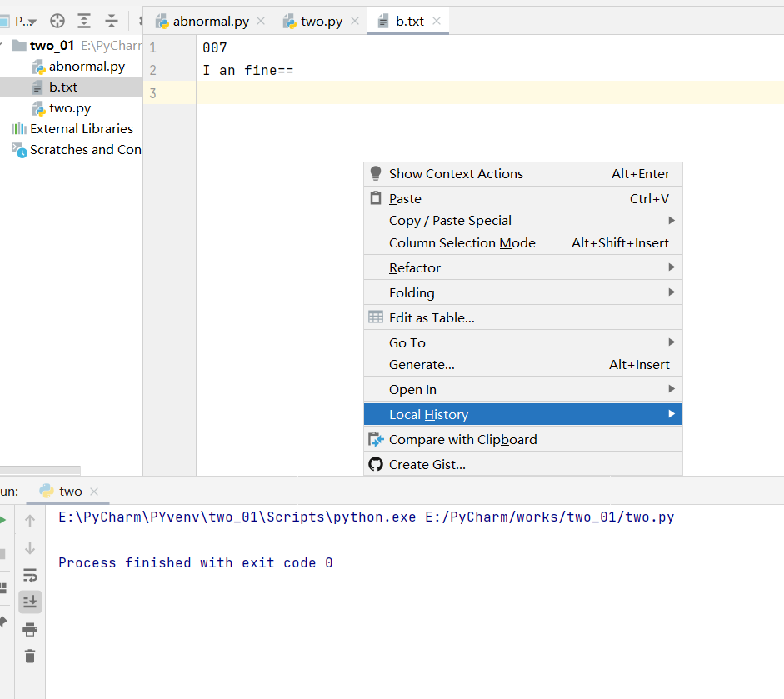This screenshot has height=699, width=784.
Task: Select External Libraries in the project tree
Action: 71,129
